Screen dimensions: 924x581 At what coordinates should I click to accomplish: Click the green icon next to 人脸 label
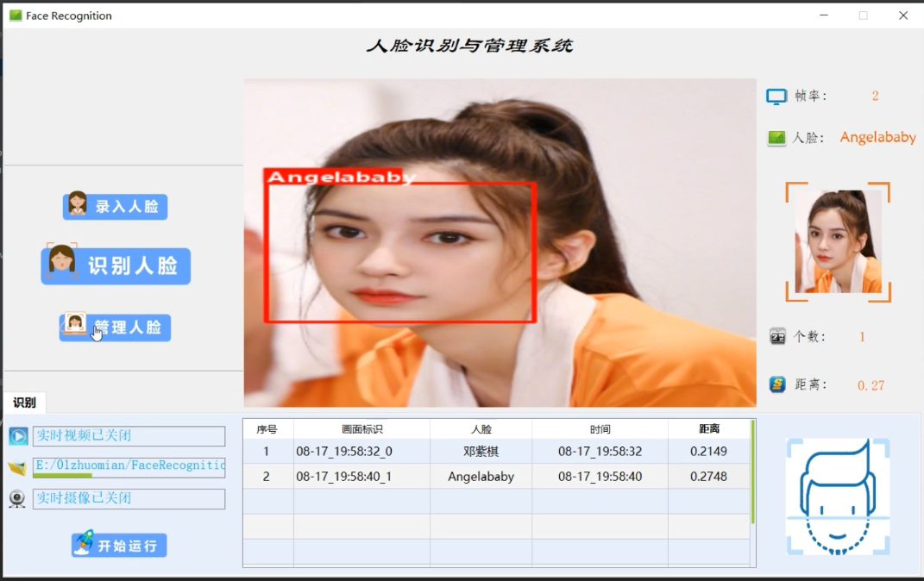tap(776, 138)
